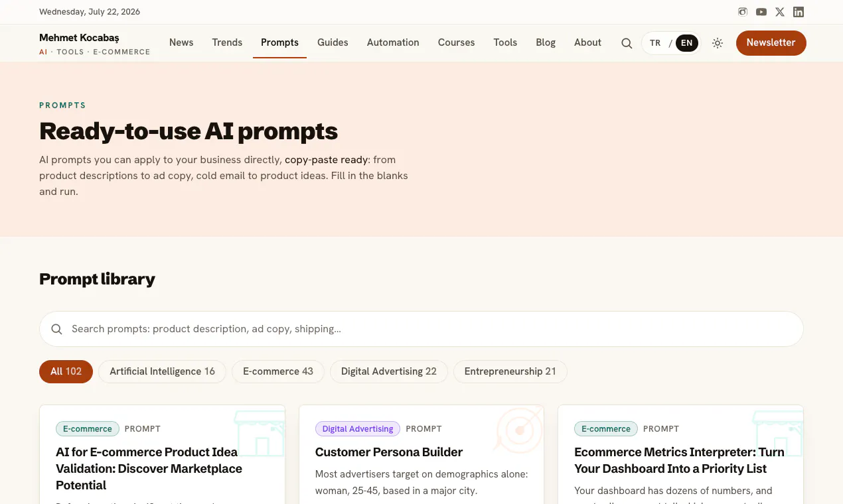Open the Instagram profile icon
The image size is (843, 504).
click(743, 12)
